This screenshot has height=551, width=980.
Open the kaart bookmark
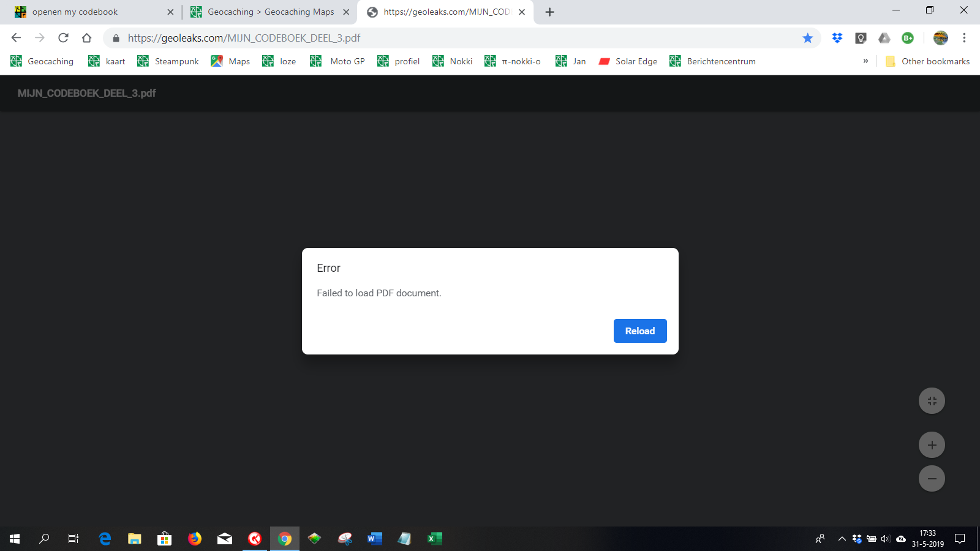point(107,61)
